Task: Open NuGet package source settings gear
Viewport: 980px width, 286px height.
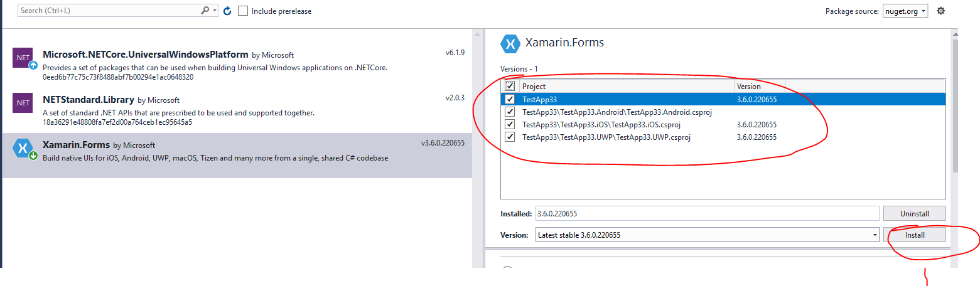Action: tap(940, 11)
